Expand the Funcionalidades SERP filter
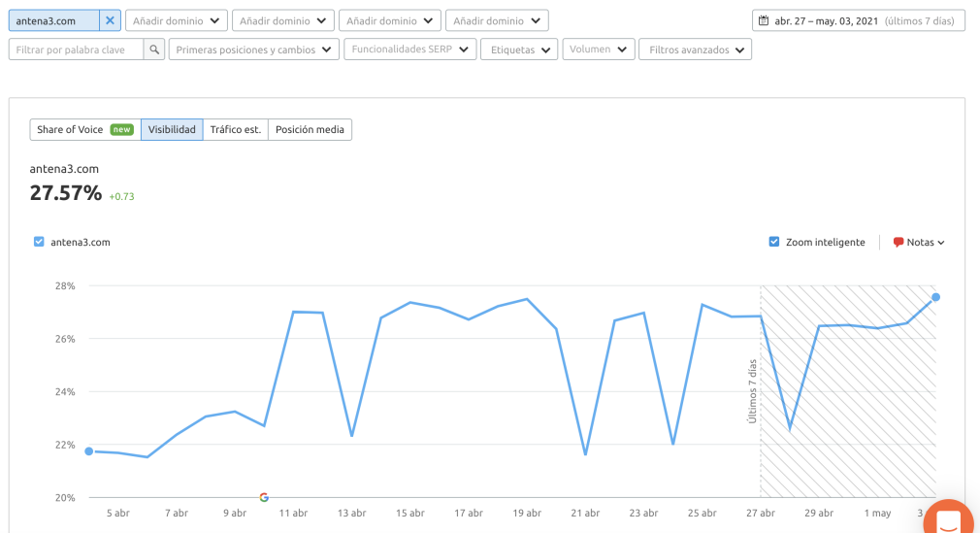 pos(409,50)
